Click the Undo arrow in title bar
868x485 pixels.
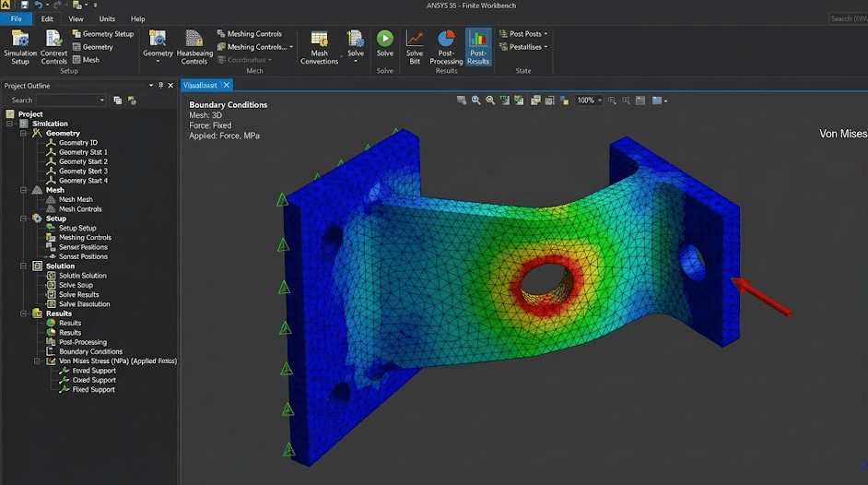[x=38, y=5]
